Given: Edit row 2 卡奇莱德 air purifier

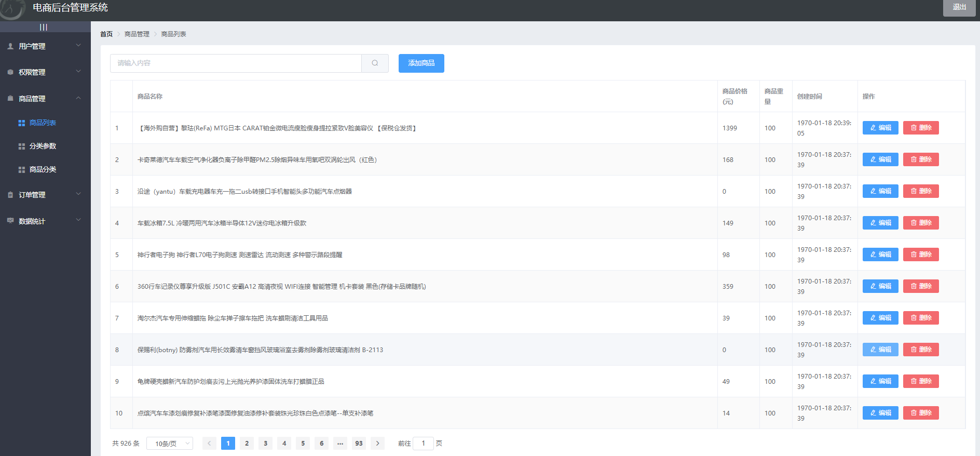Looking at the screenshot, I should [880, 159].
